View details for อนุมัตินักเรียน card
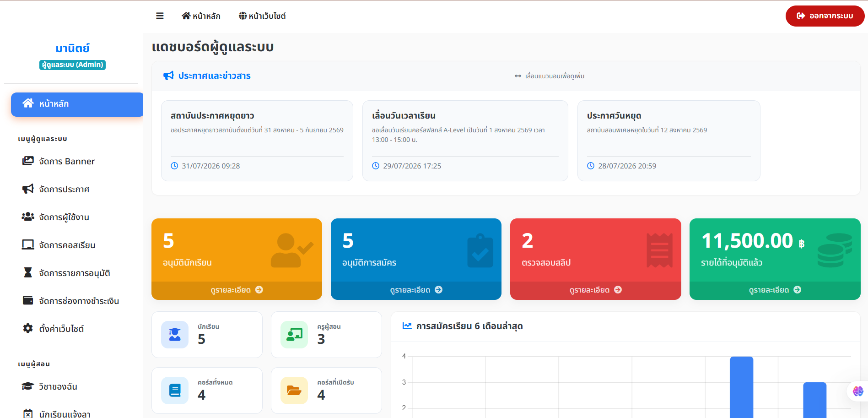Screen dimensions: 868x418 pyautogui.click(x=237, y=290)
